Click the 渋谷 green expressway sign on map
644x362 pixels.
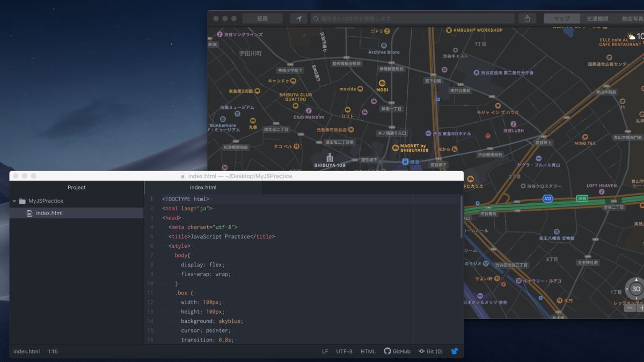pos(582,198)
